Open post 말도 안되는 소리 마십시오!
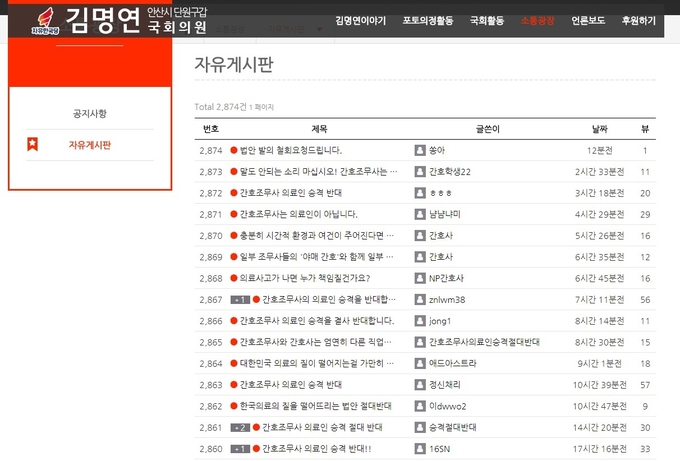This screenshot has height=461, width=680. tap(318, 172)
